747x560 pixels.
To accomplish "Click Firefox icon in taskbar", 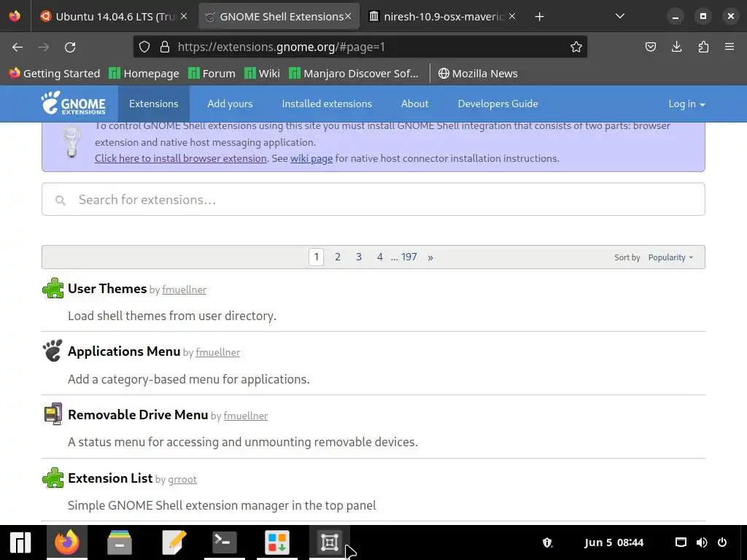I will pos(67,542).
